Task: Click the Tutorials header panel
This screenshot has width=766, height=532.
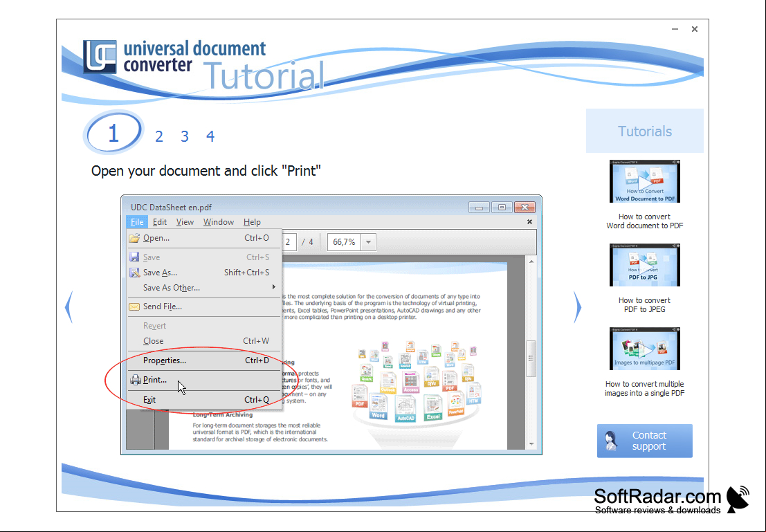Action: point(644,131)
